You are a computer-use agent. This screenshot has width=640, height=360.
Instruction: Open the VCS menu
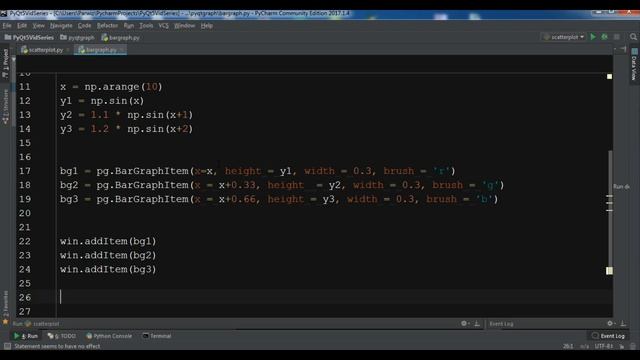pyautogui.click(x=163, y=25)
